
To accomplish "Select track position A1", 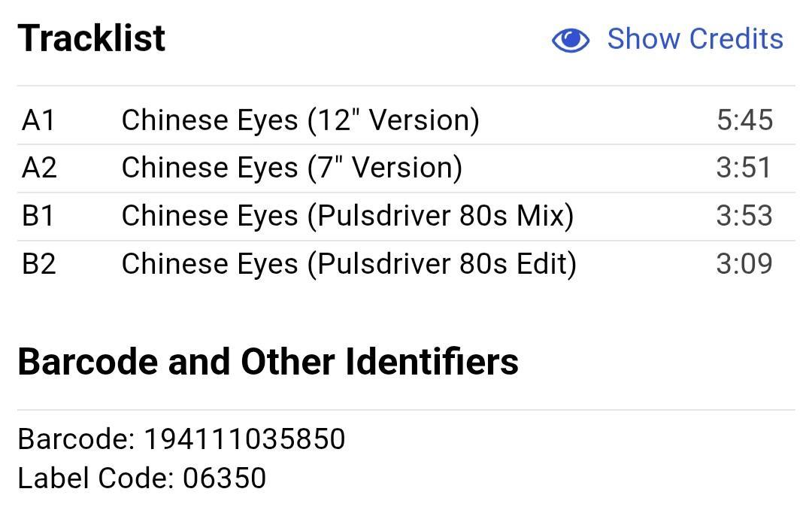I will pos(38,120).
